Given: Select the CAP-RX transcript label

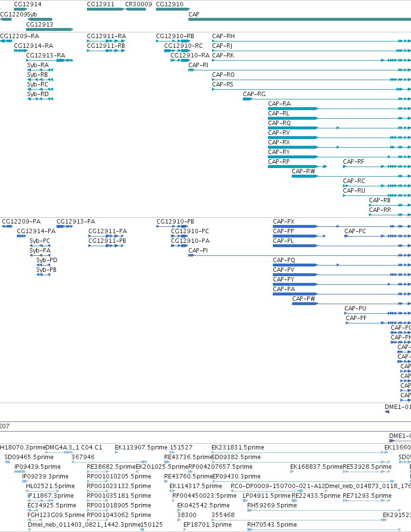Looking at the screenshot, I should click(x=279, y=142).
